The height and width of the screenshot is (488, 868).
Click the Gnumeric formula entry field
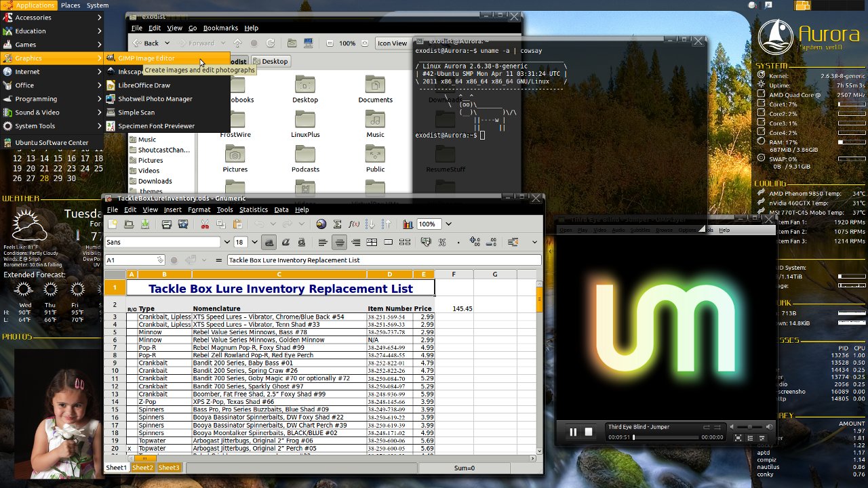click(x=384, y=260)
